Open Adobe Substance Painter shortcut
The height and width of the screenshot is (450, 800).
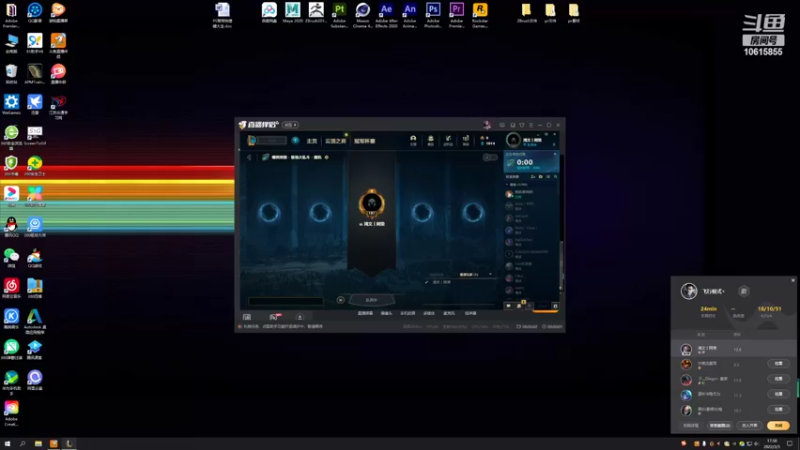pyautogui.click(x=339, y=14)
